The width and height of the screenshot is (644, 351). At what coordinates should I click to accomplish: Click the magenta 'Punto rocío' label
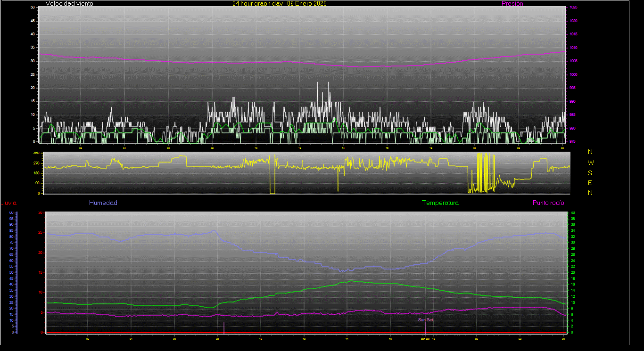pos(548,203)
